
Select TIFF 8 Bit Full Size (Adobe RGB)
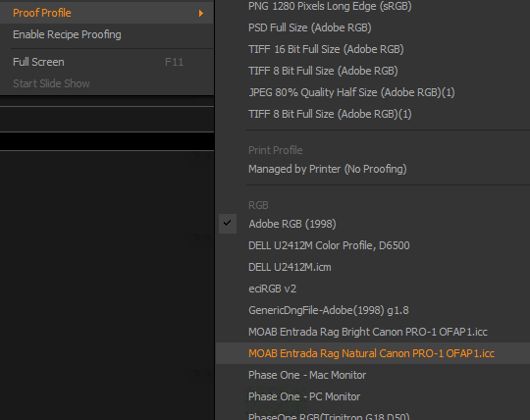pos(373,71)
